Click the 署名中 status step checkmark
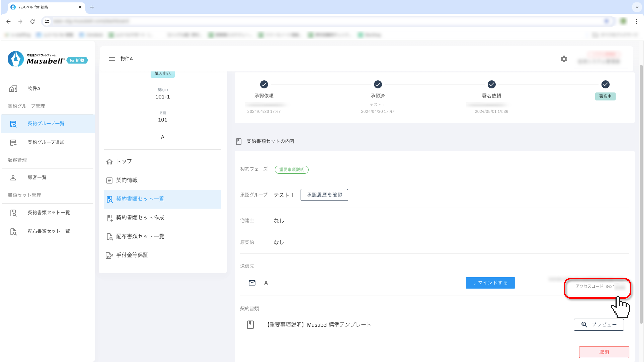 pos(605,85)
